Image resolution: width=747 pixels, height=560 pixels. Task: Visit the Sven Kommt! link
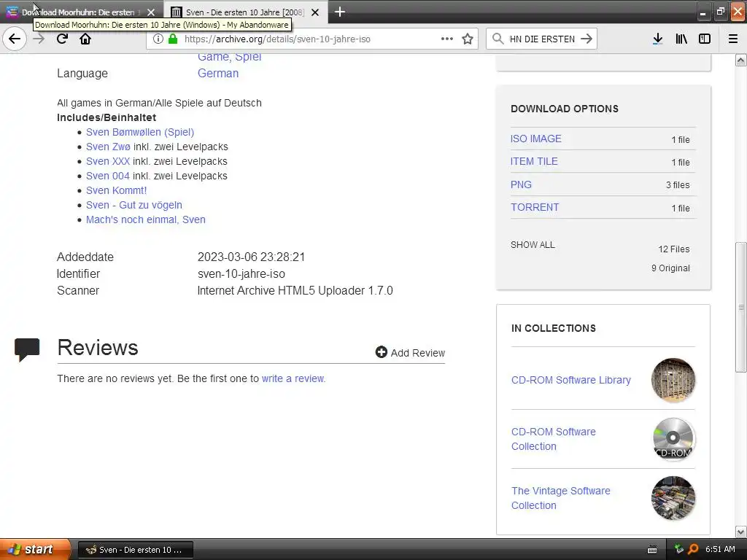coord(116,190)
